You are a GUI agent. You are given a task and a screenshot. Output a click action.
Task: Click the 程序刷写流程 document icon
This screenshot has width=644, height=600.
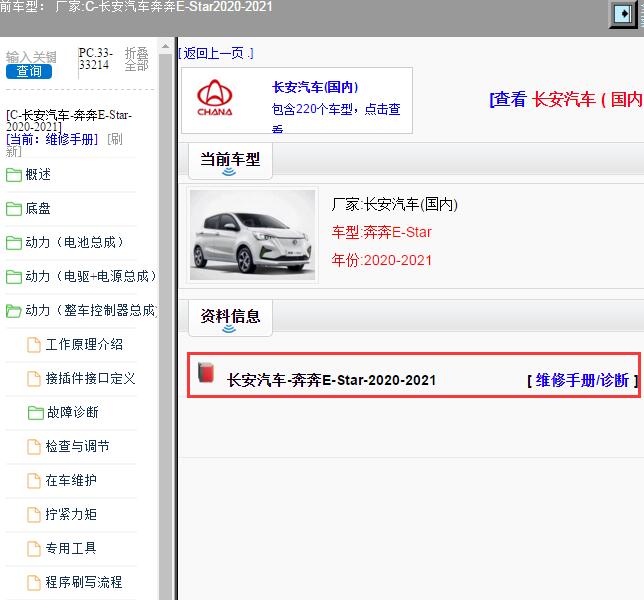[34, 583]
